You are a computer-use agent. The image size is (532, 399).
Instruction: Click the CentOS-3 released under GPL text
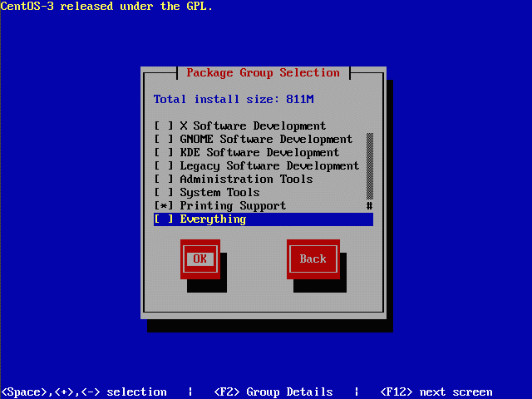pos(106,6)
